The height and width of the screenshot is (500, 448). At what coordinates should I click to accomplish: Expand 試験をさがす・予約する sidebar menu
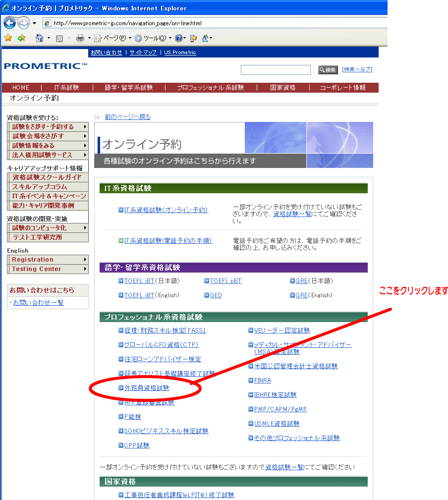(x=48, y=127)
